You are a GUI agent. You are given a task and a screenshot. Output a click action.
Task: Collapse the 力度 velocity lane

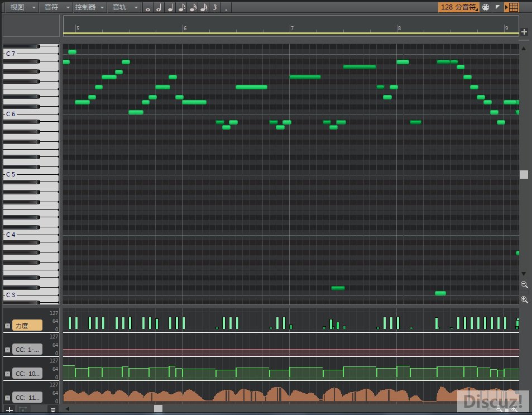click(7, 326)
